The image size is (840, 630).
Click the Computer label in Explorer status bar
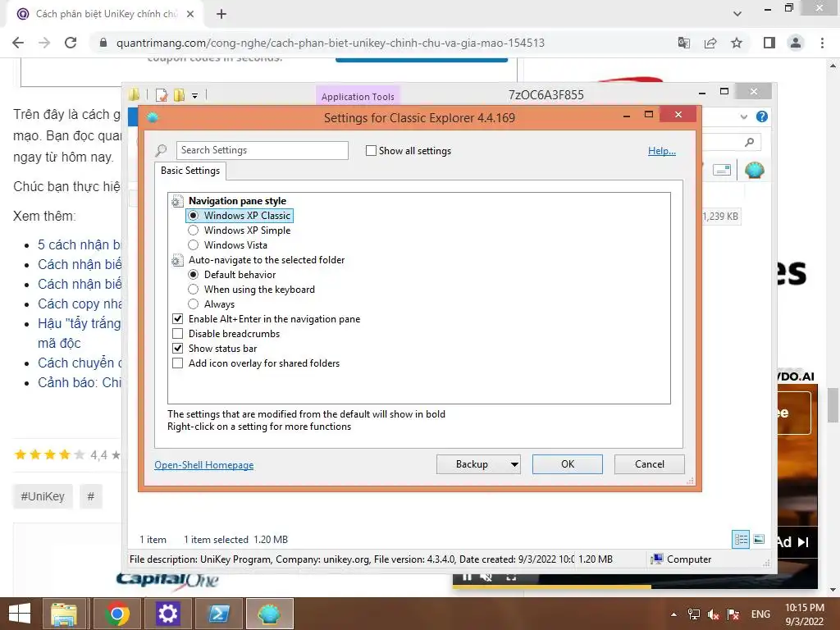689,559
